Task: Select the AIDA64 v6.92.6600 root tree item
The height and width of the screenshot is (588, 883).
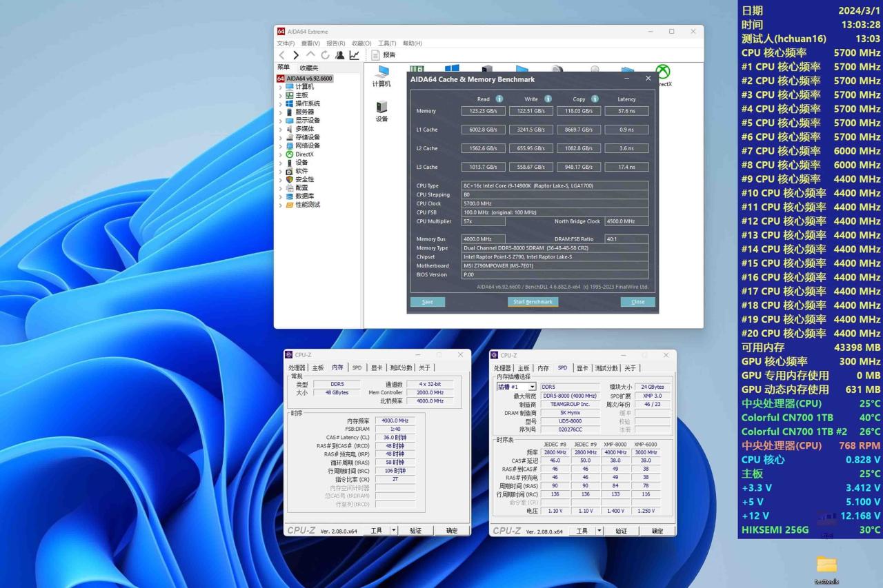Action: tap(305, 79)
